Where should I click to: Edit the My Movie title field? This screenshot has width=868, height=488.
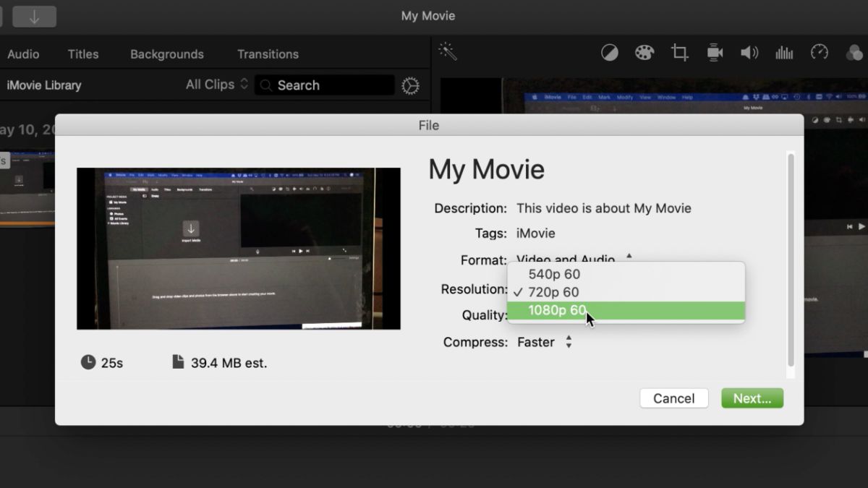coord(486,169)
